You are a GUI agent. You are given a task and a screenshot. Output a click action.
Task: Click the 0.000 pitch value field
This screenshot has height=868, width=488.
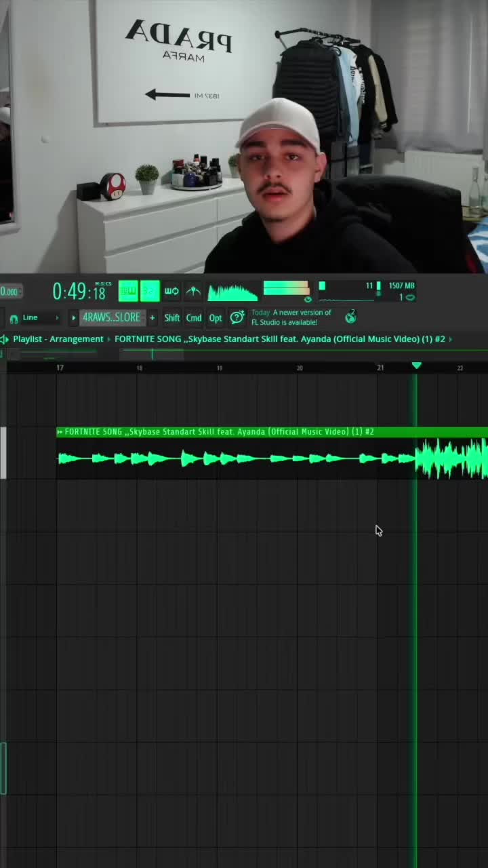click(x=10, y=292)
